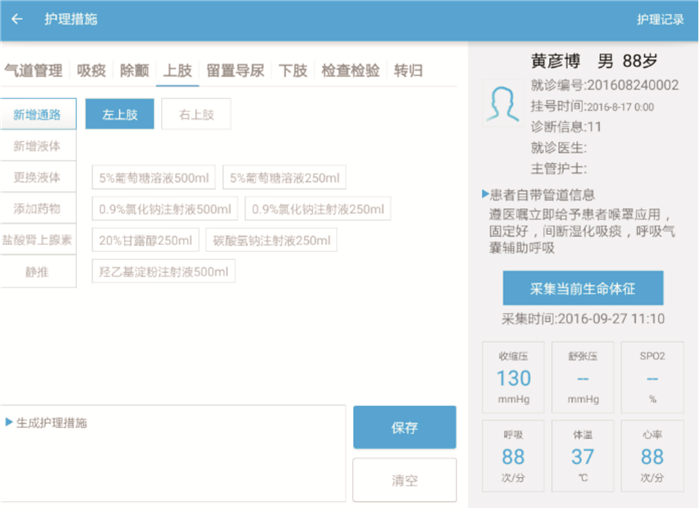Select 盐酸肾上腺素 in the side list

click(37, 240)
